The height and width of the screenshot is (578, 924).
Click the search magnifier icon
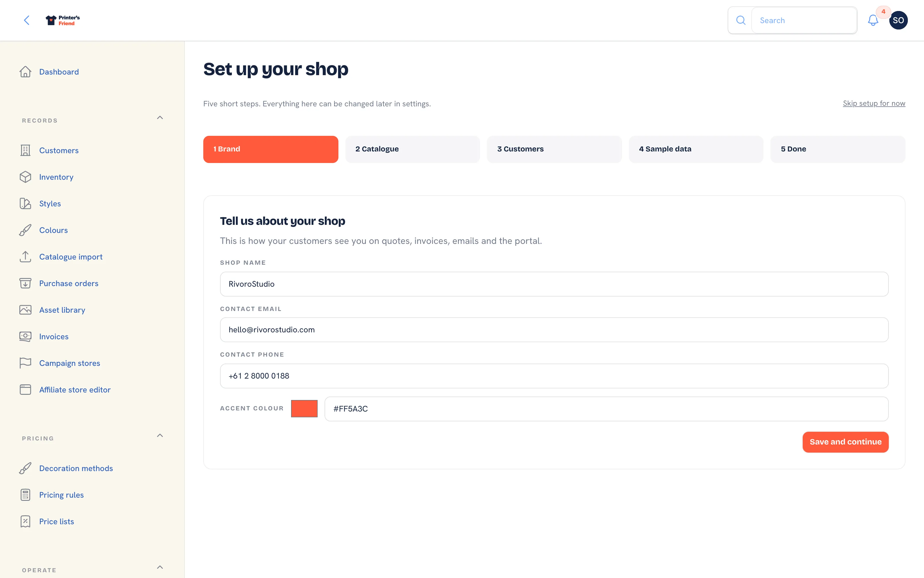pyautogui.click(x=741, y=20)
